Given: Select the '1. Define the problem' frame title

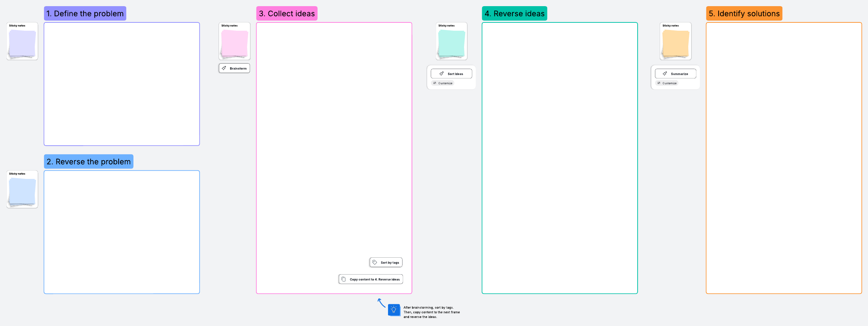Looking at the screenshot, I should point(85,14).
